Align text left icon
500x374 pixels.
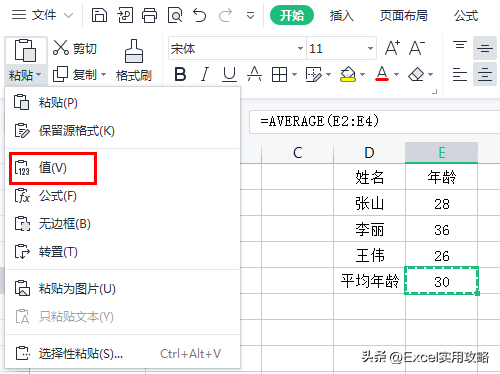pos(460,74)
